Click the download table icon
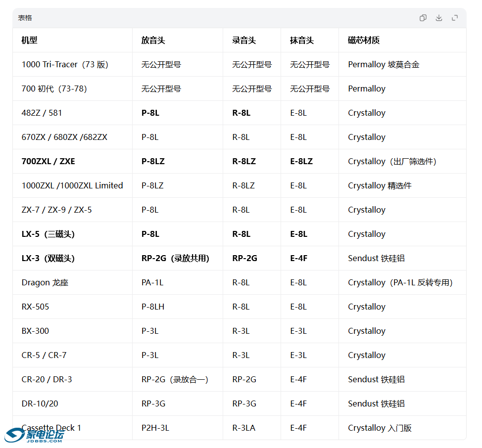The image size is (482, 448). coord(439,18)
